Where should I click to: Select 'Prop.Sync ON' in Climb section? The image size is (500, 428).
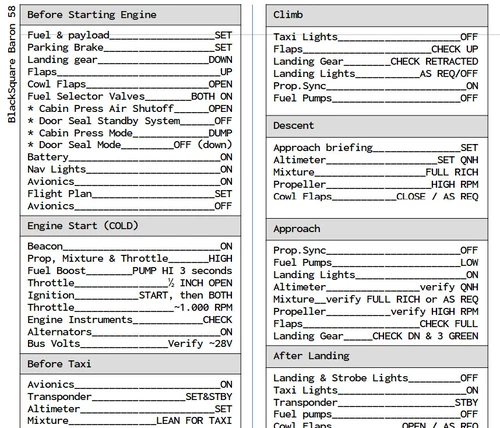[376, 86]
